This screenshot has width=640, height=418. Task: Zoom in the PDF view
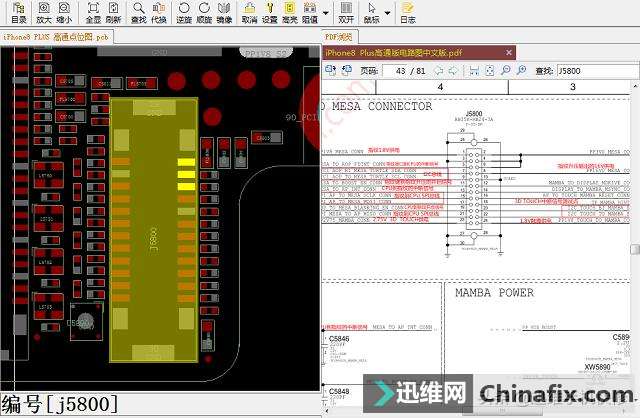tap(521, 71)
